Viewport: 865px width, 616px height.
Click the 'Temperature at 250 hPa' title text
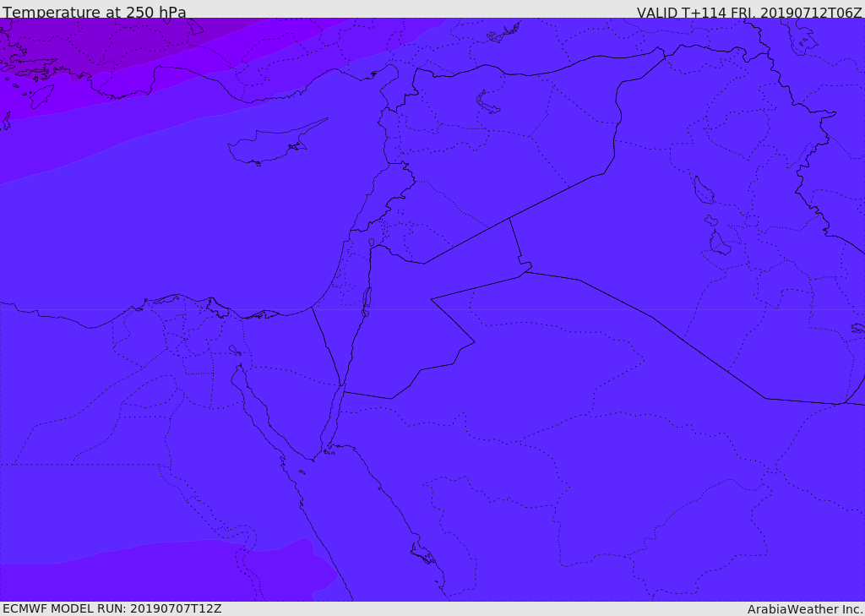tap(95, 12)
